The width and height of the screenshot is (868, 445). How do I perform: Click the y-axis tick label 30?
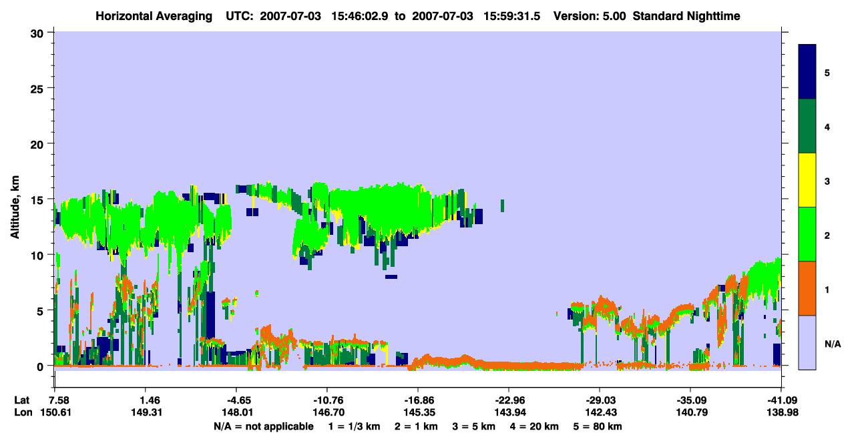[38, 32]
